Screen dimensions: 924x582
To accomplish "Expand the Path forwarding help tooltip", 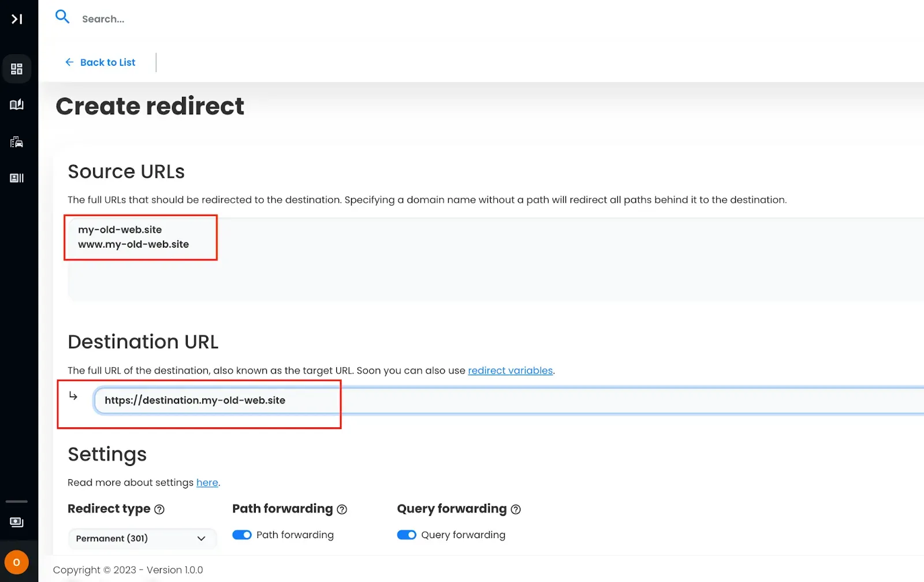I will coord(342,509).
